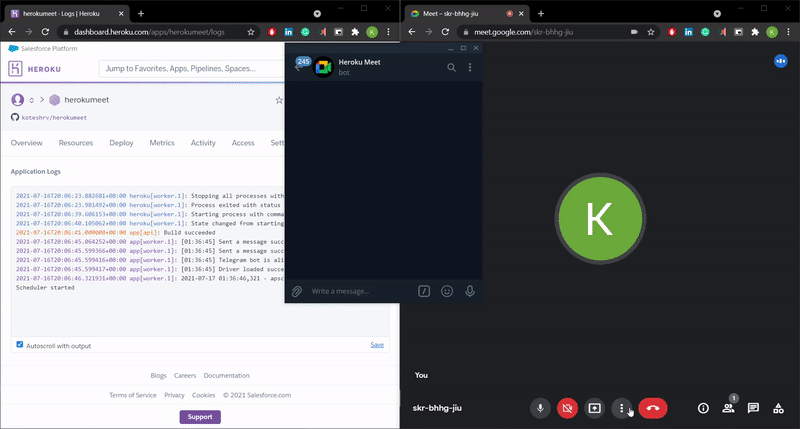Click the Heroku account avatar icon
The height and width of the screenshot is (429, 800).
[x=18, y=99]
